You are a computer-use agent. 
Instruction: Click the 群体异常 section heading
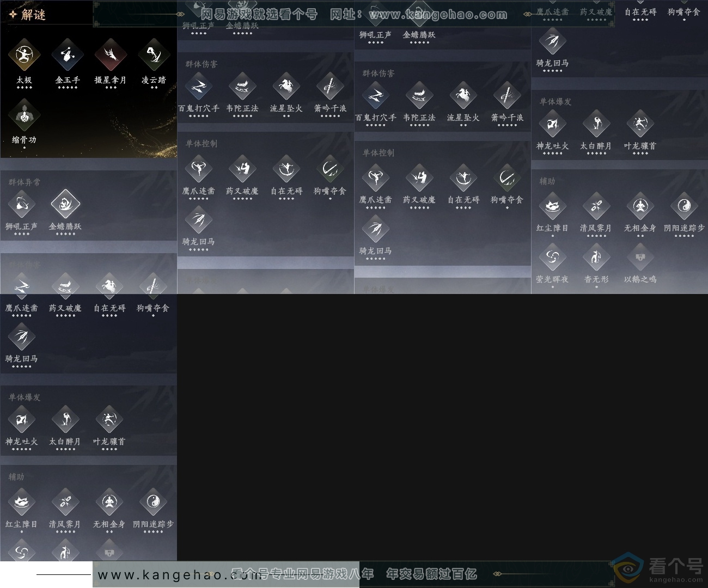coord(25,182)
